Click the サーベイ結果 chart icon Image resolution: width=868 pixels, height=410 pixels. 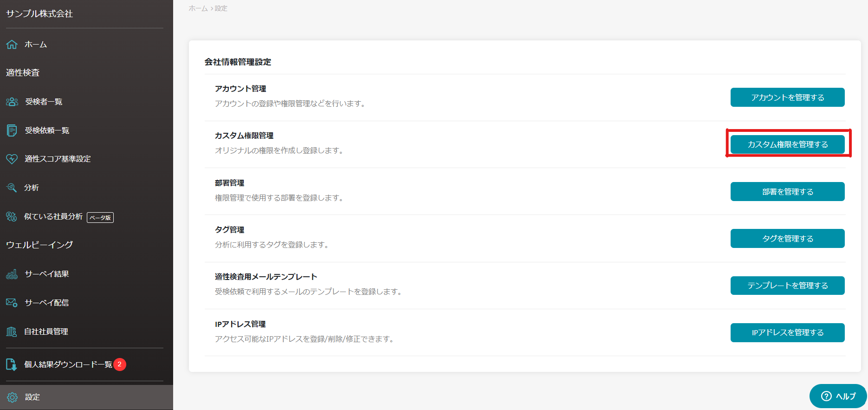coord(12,274)
